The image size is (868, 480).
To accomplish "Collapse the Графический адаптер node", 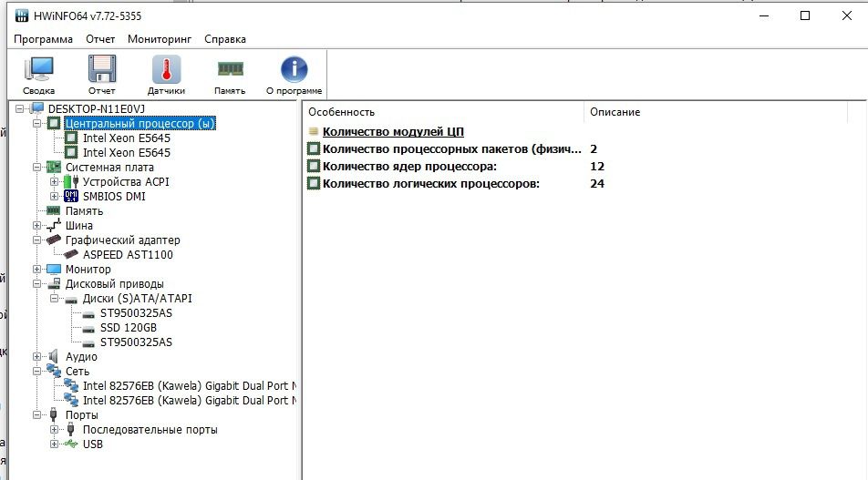I will pos(36,240).
